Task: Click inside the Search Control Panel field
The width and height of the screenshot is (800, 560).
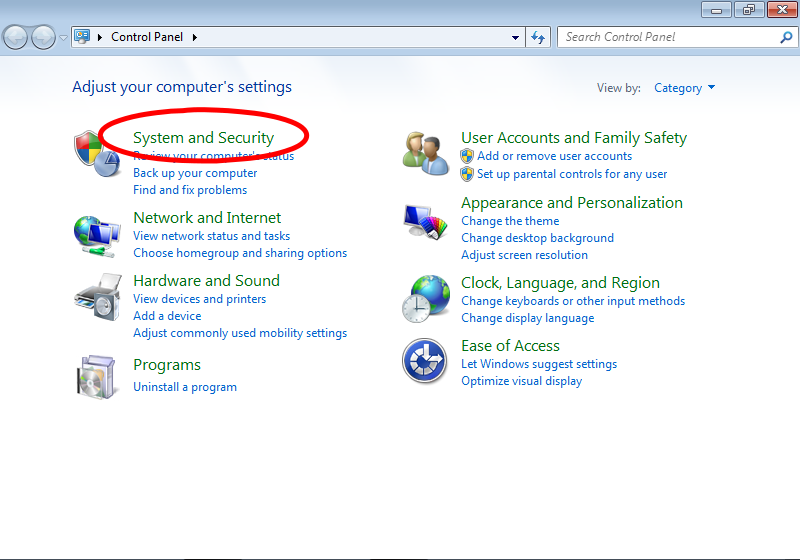Action: [668, 37]
